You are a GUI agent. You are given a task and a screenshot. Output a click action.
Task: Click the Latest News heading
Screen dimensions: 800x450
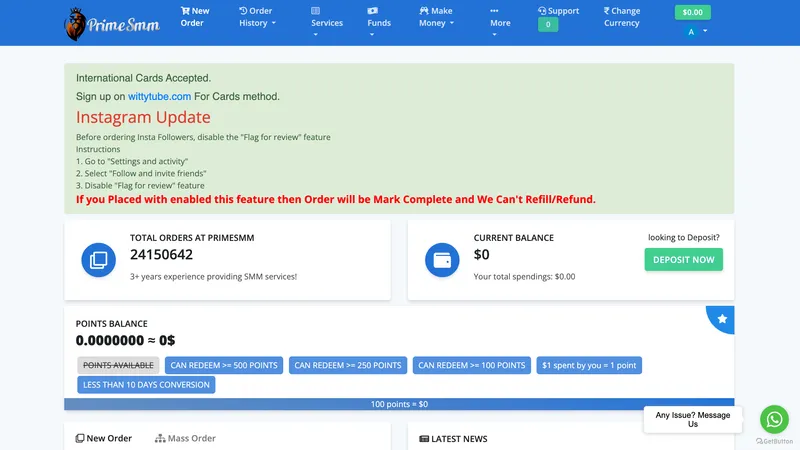[x=453, y=439]
